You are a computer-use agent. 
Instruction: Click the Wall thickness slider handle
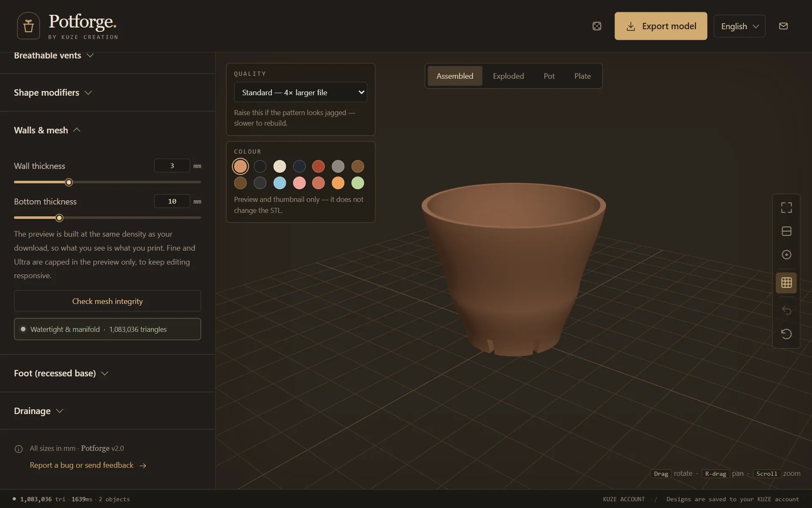[69, 182]
